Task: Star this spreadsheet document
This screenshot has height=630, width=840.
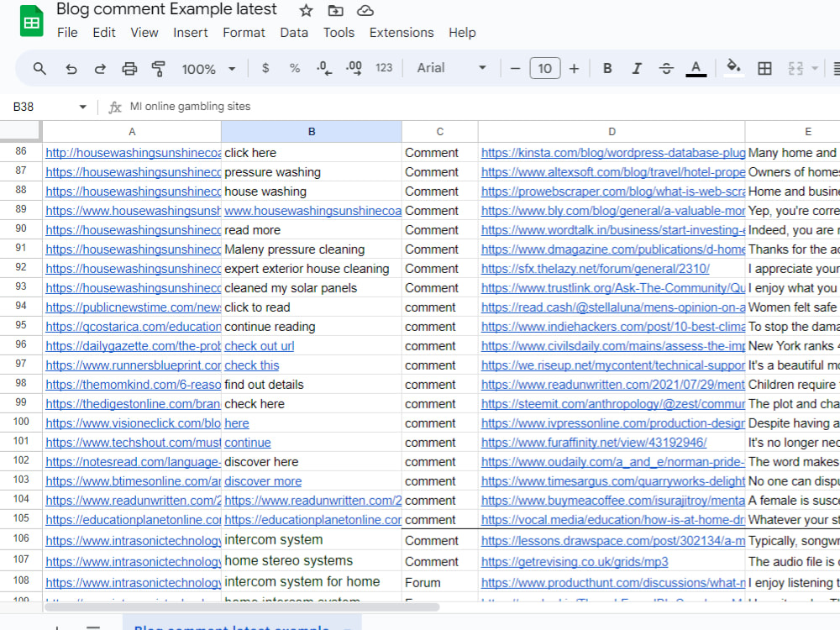Action: coord(306,10)
